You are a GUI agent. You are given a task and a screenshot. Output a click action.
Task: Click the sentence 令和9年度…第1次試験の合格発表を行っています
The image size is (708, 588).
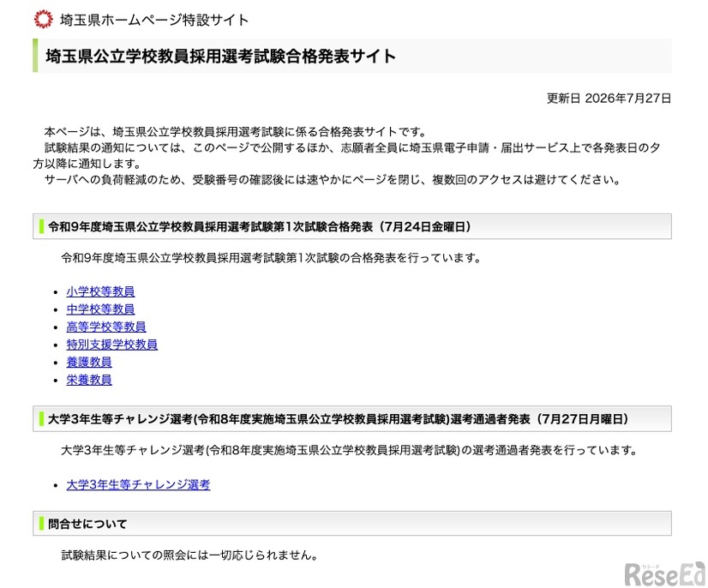click(271, 258)
